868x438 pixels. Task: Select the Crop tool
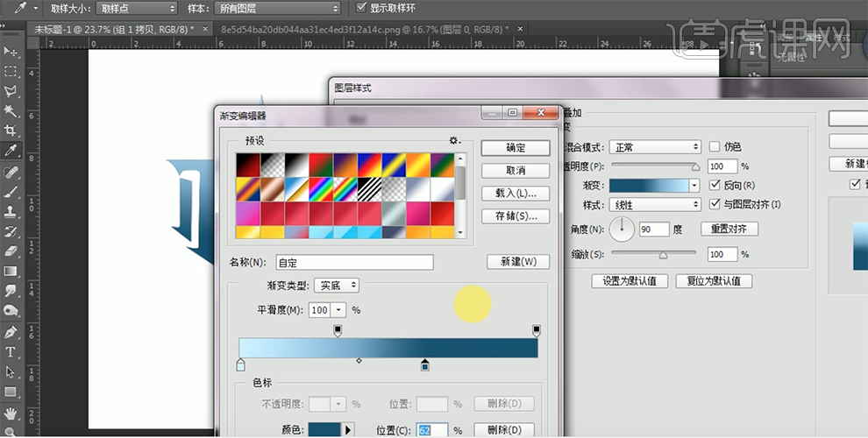click(11, 130)
